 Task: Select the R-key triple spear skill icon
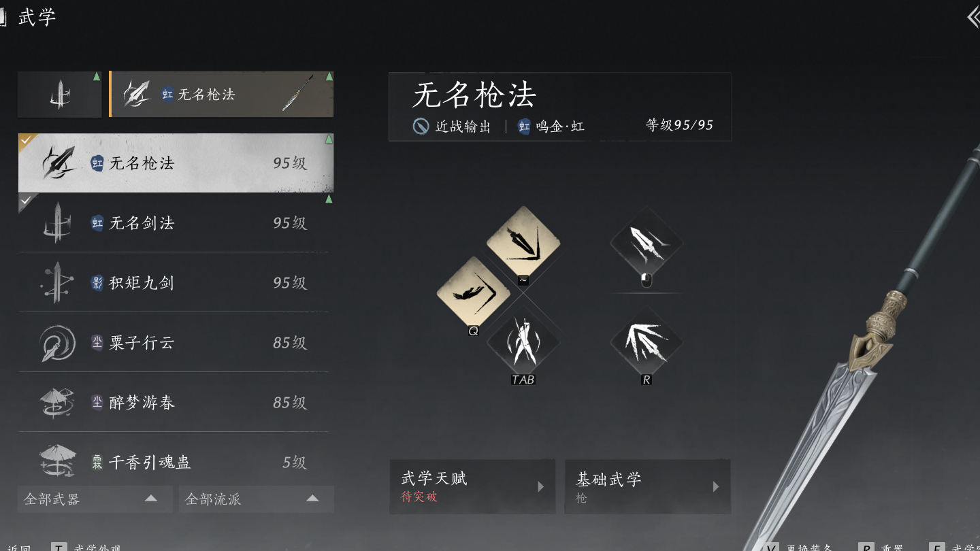[x=647, y=342]
